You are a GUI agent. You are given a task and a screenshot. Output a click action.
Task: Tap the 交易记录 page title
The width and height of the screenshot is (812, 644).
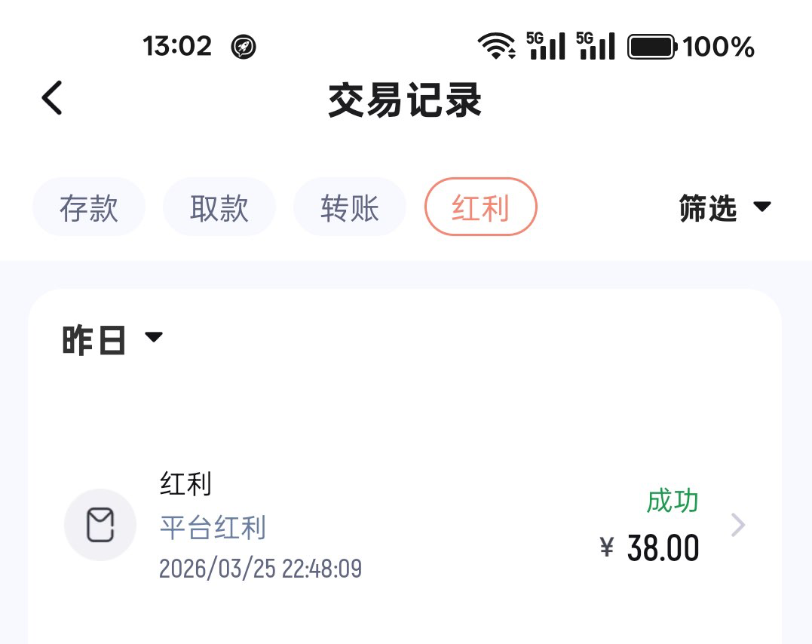405,100
